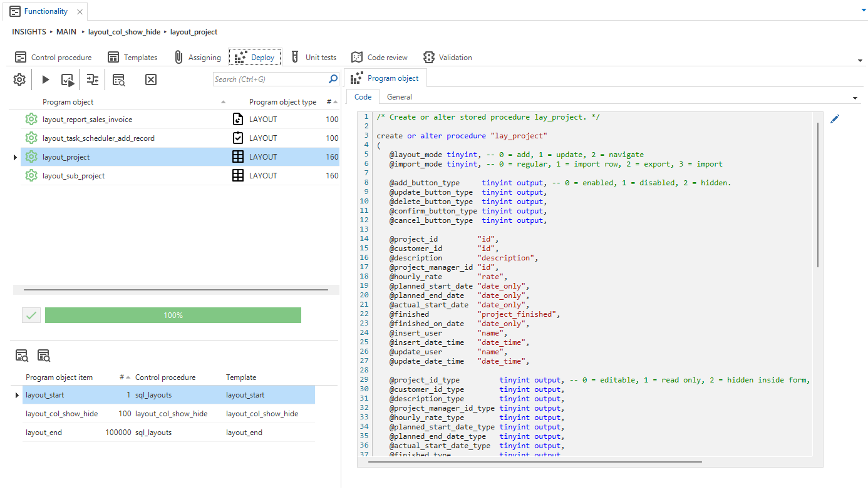
Task: Click the green 100% progress bar
Action: [173, 315]
